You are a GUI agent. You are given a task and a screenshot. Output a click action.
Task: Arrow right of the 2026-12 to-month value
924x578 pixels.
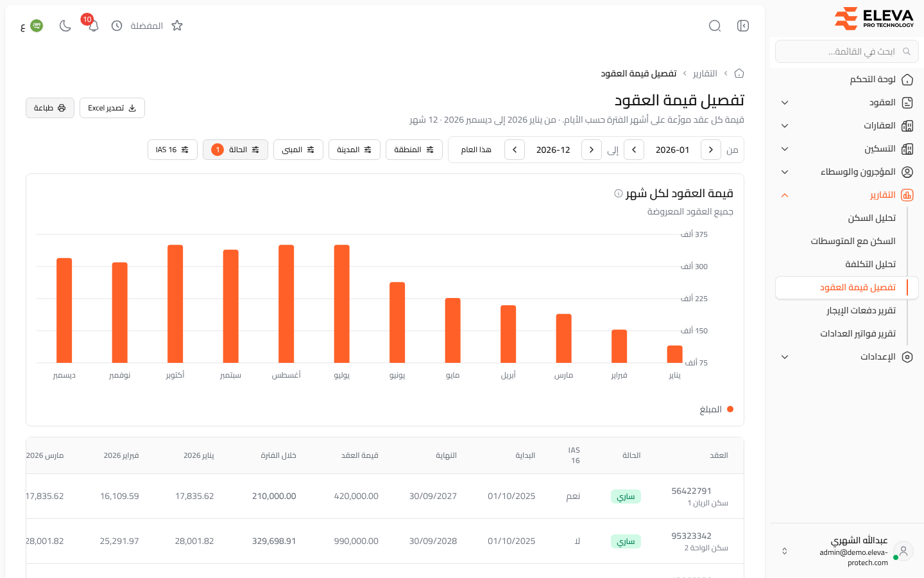point(592,150)
